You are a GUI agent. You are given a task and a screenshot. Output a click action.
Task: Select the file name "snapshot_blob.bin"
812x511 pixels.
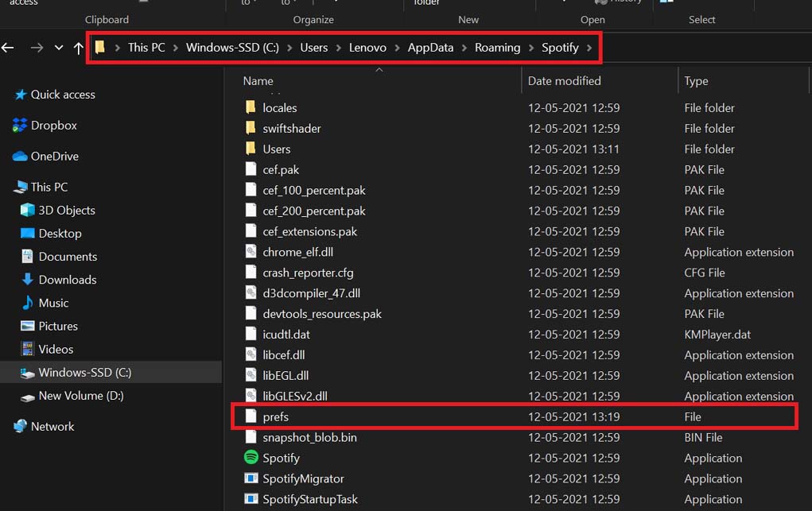[x=309, y=438]
